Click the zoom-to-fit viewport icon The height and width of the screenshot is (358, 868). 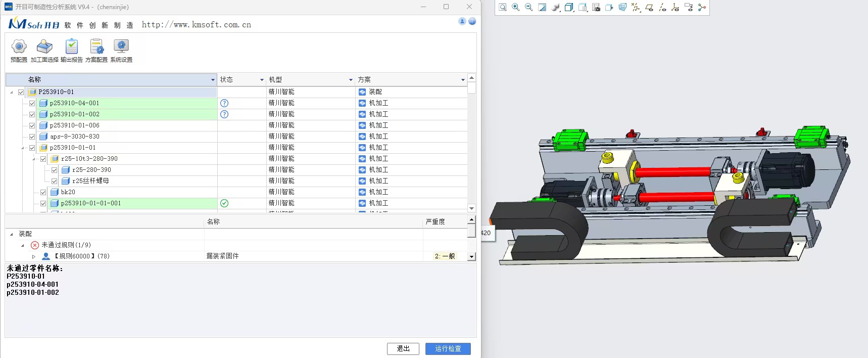[x=503, y=7]
